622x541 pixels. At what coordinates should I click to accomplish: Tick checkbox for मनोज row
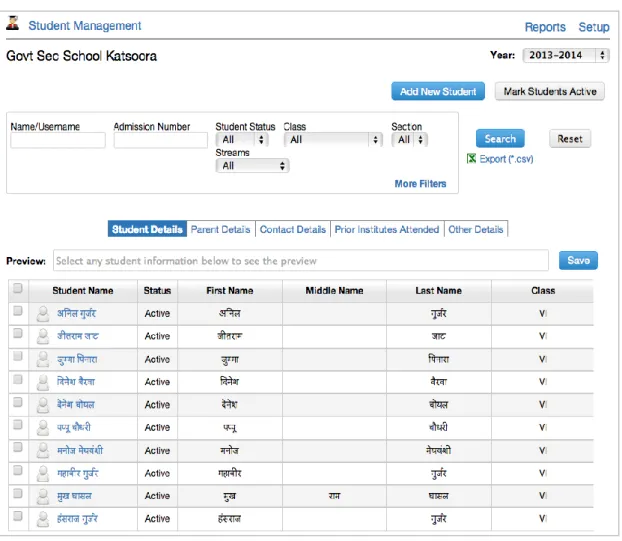17,447
